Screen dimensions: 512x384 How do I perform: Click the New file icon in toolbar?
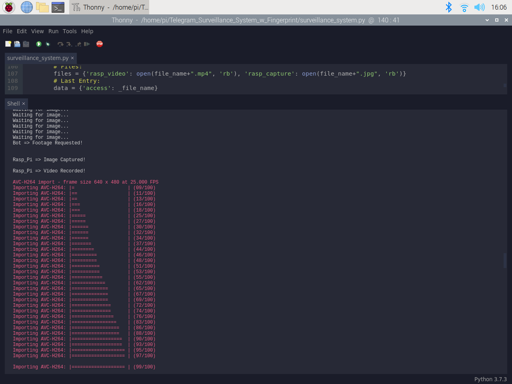tap(8, 44)
